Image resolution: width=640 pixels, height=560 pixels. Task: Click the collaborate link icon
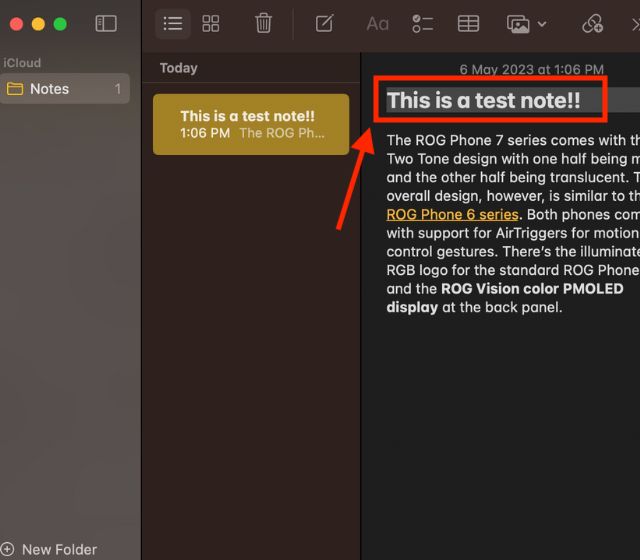coord(593,23)
